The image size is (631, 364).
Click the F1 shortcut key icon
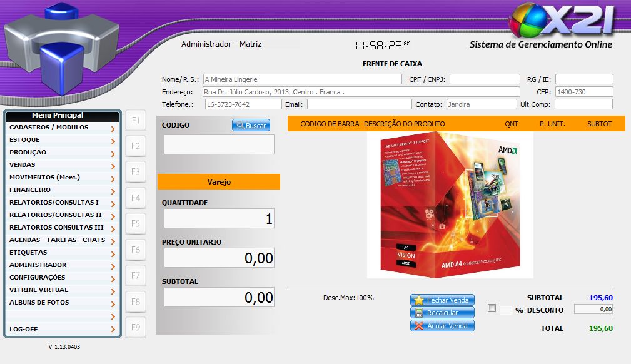coord(135,120)
